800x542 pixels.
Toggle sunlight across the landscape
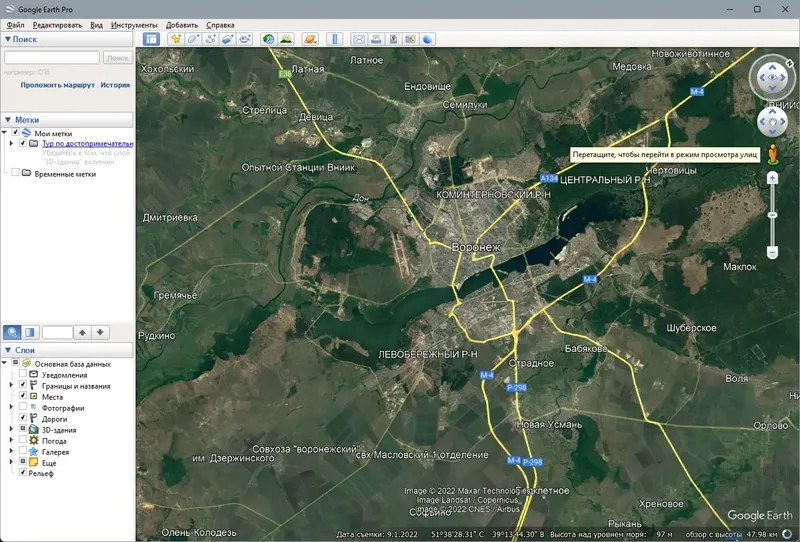(286, 39)
